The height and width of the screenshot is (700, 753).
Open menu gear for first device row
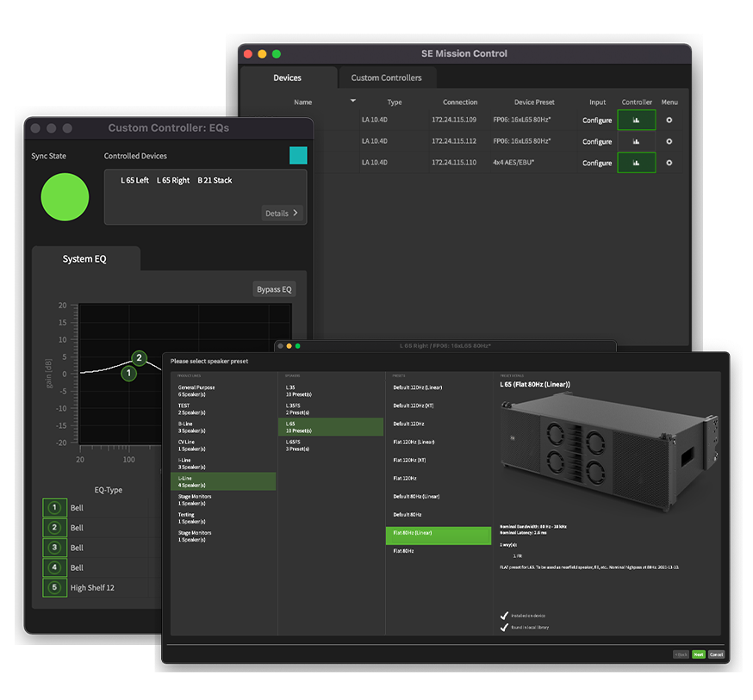click(669, 120)
